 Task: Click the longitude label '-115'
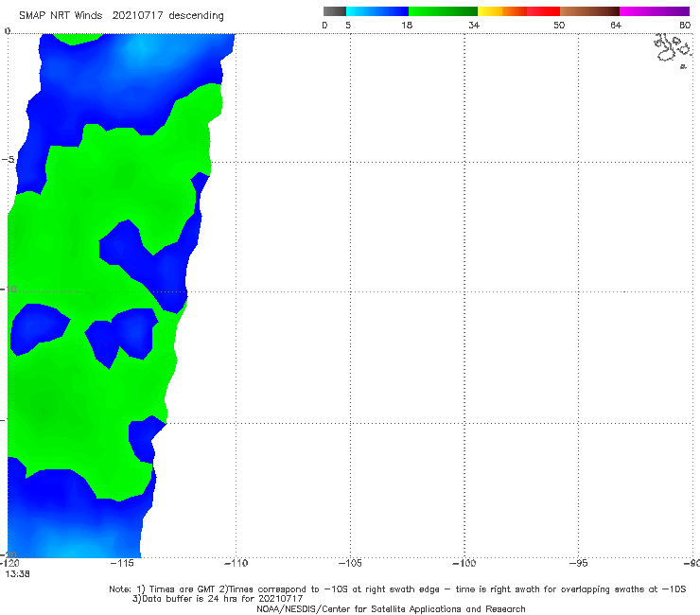coord(122,563)
